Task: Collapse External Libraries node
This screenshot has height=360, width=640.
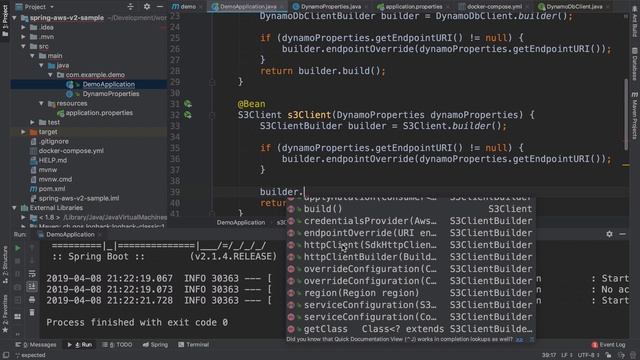Action: point(14,208)
